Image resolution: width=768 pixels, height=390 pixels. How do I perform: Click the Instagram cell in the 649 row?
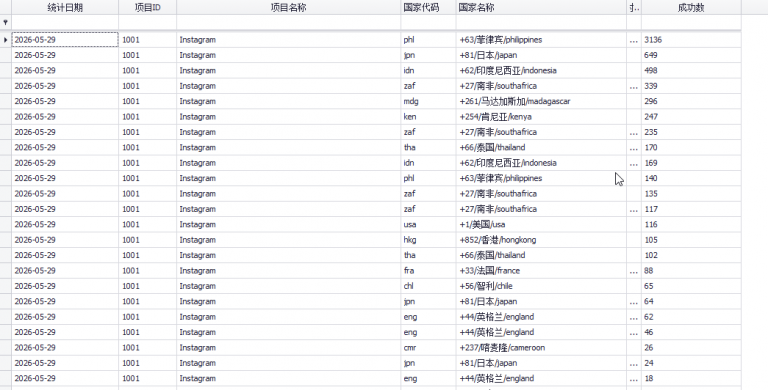(x=288, y=55)
